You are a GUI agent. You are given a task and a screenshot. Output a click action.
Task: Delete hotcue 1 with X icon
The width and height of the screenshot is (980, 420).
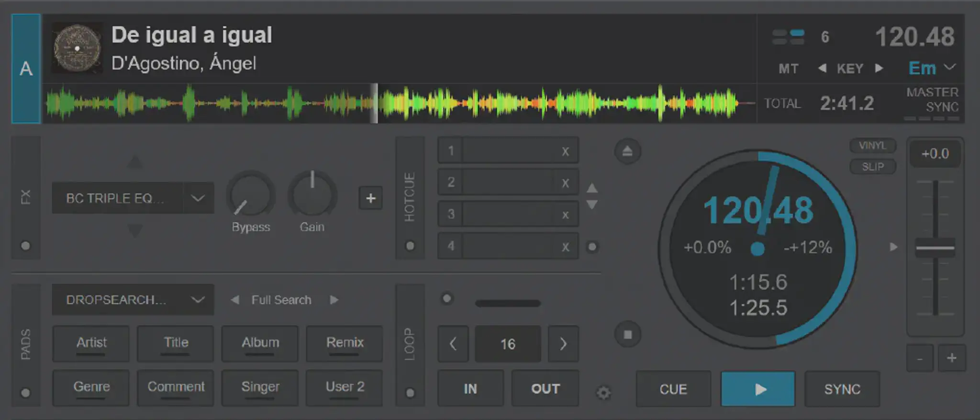tap(565, 151)
